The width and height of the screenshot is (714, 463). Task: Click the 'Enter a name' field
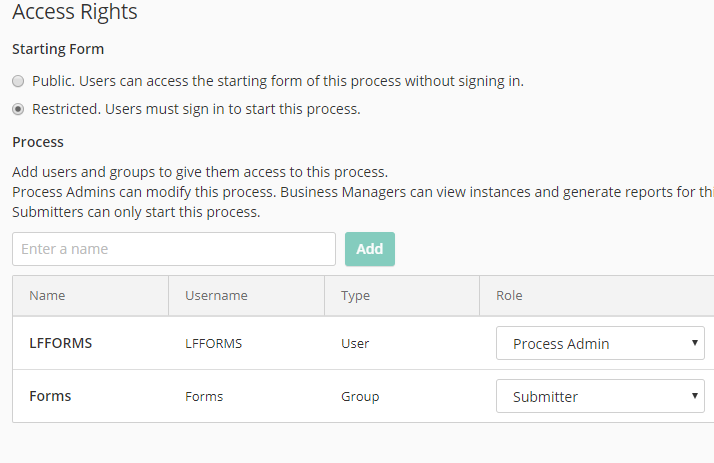coord(174,249)
